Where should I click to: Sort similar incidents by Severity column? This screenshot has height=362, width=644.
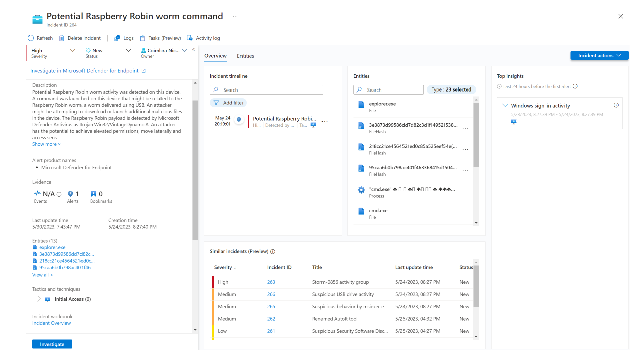tap(225, 268)
